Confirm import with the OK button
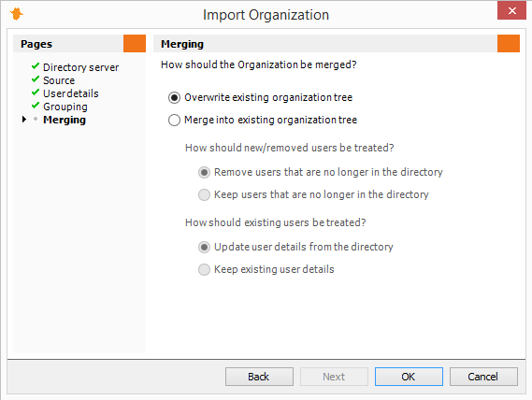The width and height of the screenshot is (532, 400). (x=409, y=377)
